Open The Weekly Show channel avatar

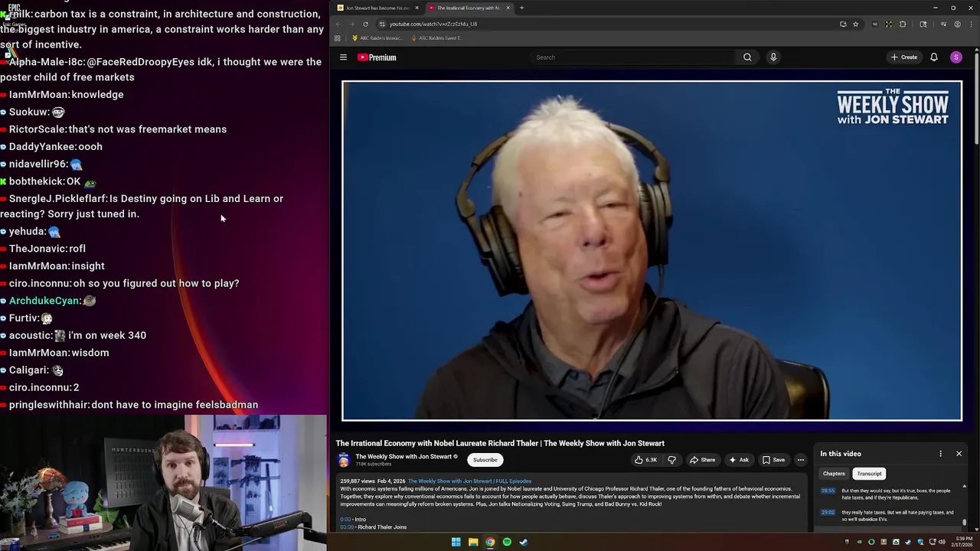(x=344, y=460)
